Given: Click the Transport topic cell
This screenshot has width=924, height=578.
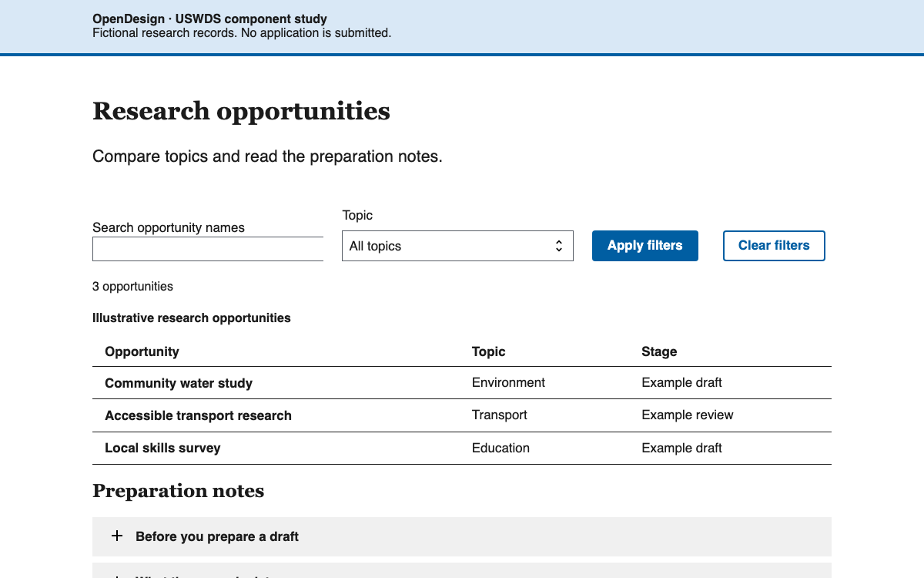Looking at the screenshot, I should (x=500, y=415).
